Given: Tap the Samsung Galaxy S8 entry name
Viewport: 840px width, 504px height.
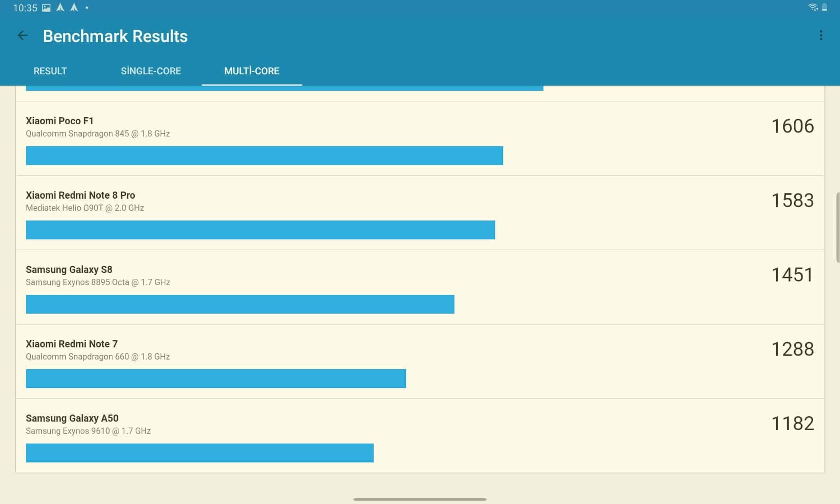Looking at the screenshot, I should pyautogui.click(x=69, y=270).
